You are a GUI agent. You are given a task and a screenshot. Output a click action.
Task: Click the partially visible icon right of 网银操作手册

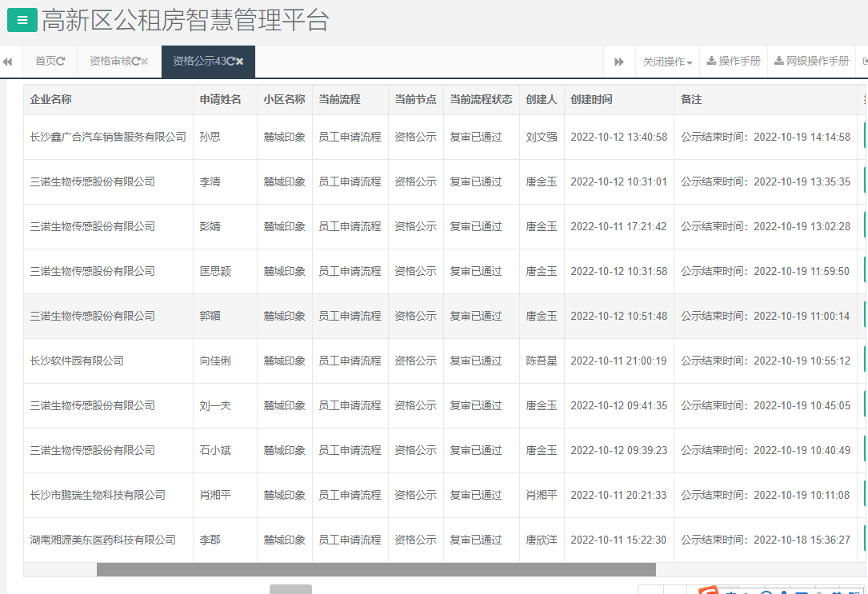[863, 62]
